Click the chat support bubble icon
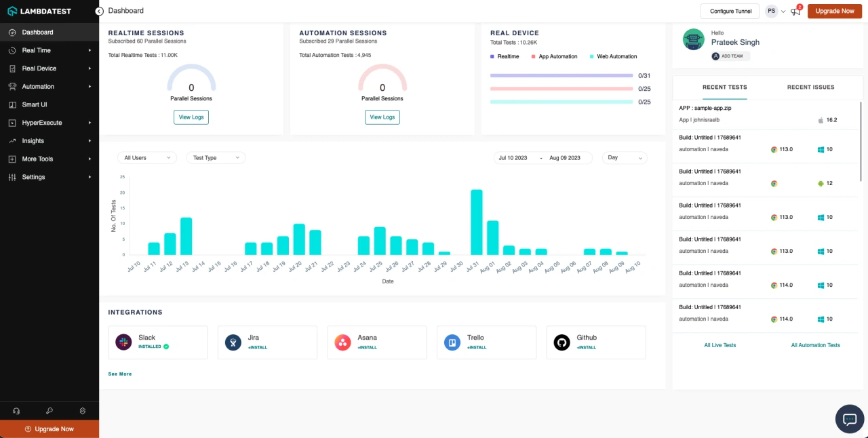The height and width of the screenshot is (438, 868). pyautogui.click(x=849, y=418)
